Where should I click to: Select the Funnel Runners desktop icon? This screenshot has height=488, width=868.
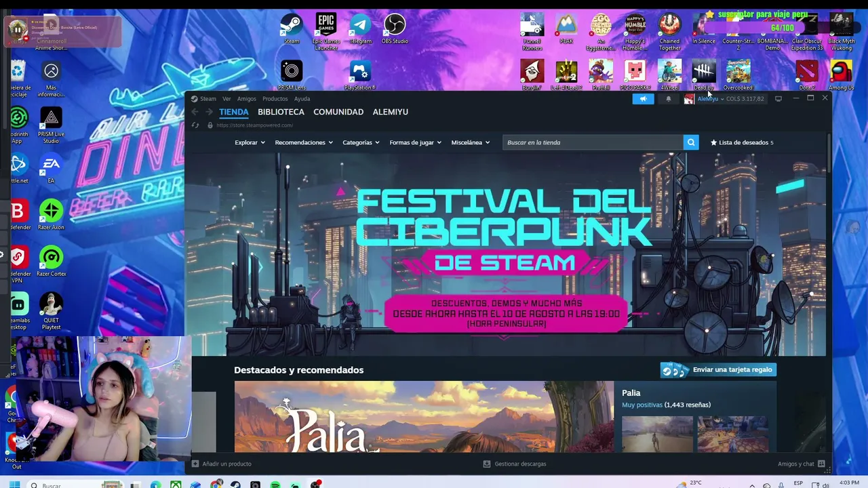tap(532, 31)
